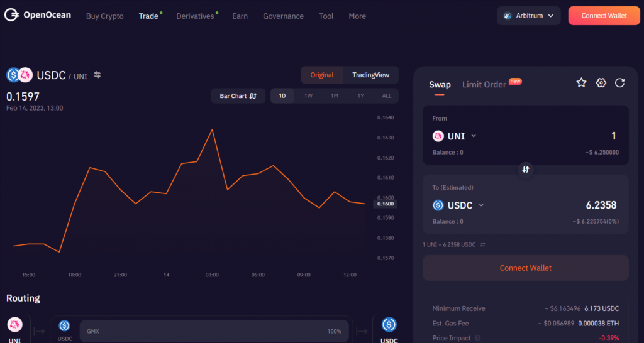
Task: Open the Buy Crypto menu
Action: click(x=105, y=16)
